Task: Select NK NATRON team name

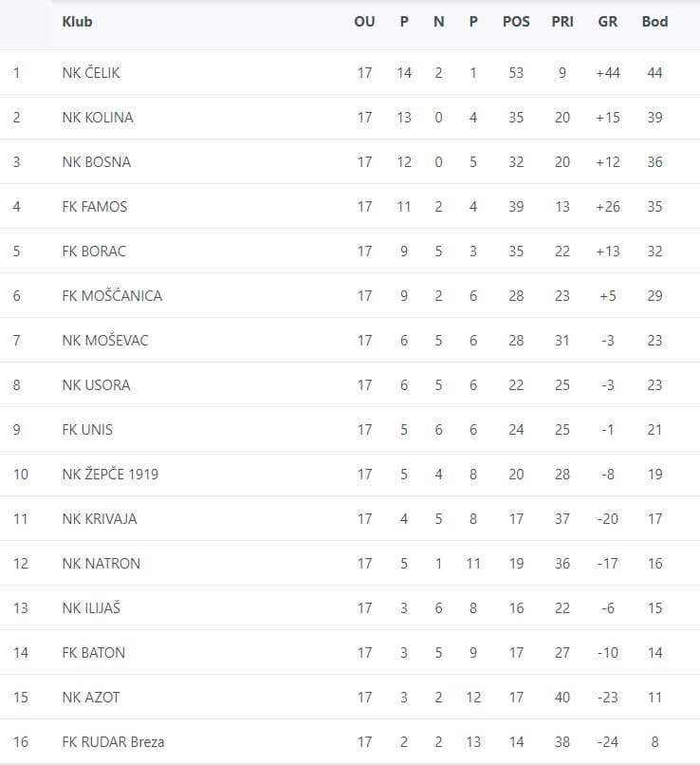Action: pos(101,564)
